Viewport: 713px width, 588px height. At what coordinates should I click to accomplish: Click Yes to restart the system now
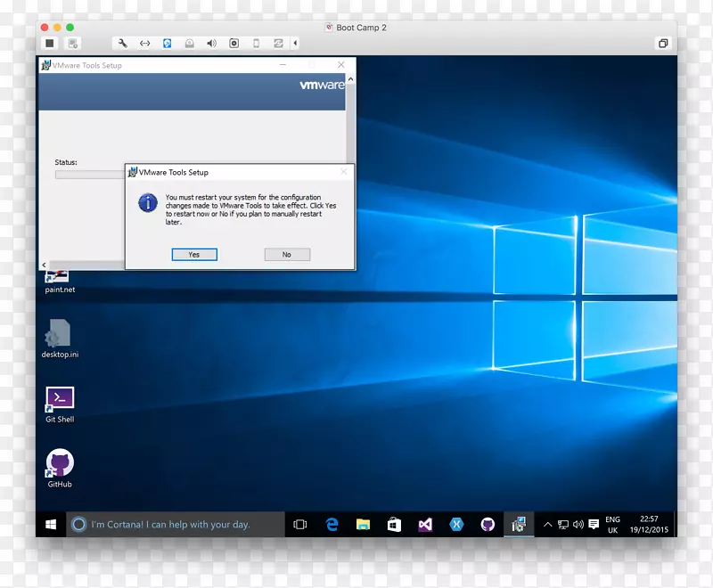[194, 254]
